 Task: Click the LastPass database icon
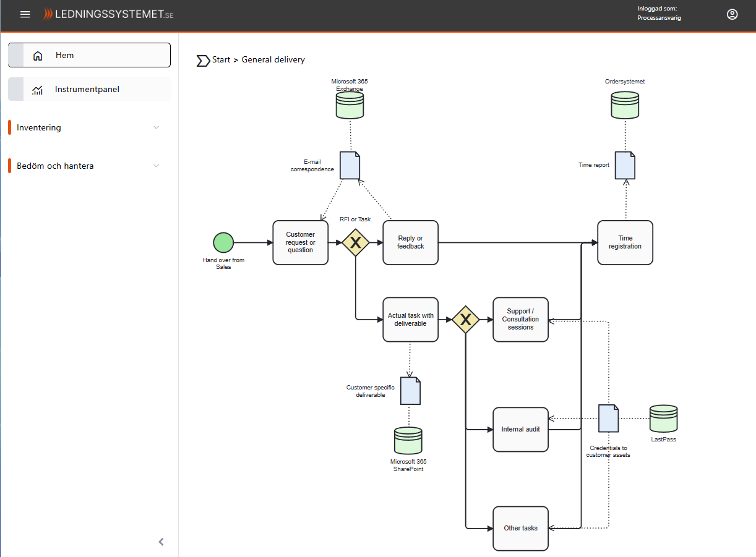pyautogui.click(x=663, y=419)
